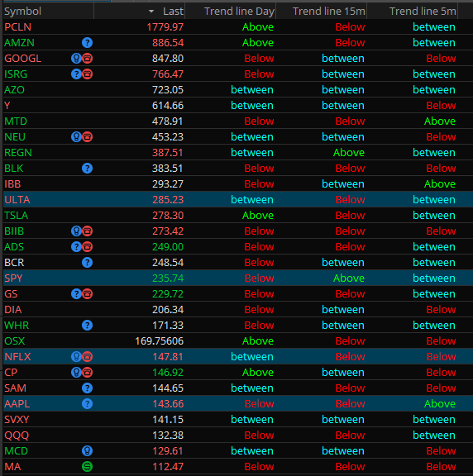Click the question mark icon next to WHR
Image resolution: width=473 pixels, height=476 pixels.
click(87, 326)
